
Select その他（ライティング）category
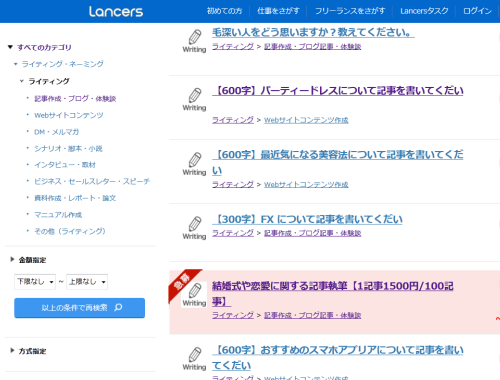point(70,231)
